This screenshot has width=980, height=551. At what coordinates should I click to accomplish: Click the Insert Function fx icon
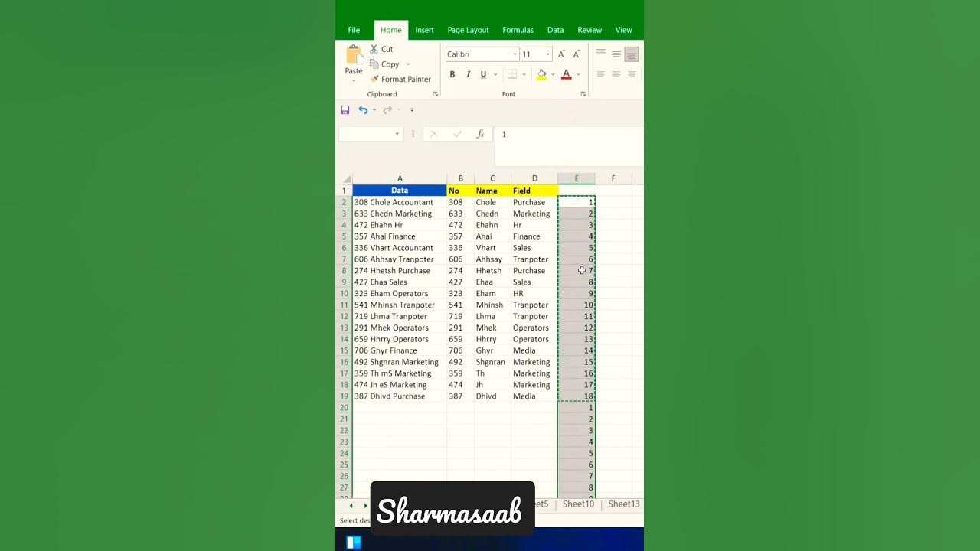pyautogui.click(x=480, y=134)
